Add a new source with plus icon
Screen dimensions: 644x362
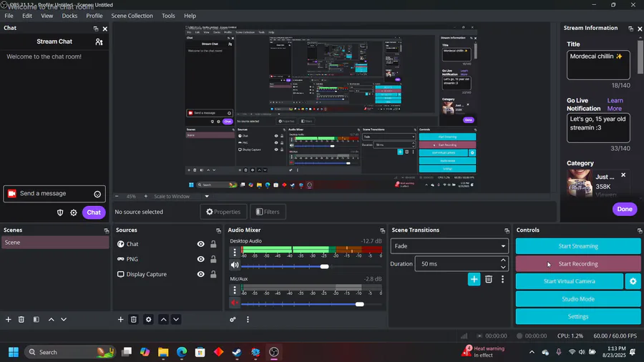point(120,319)
